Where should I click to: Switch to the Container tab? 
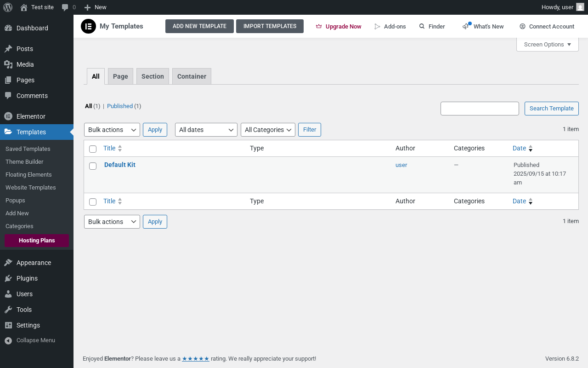point(192,76)
